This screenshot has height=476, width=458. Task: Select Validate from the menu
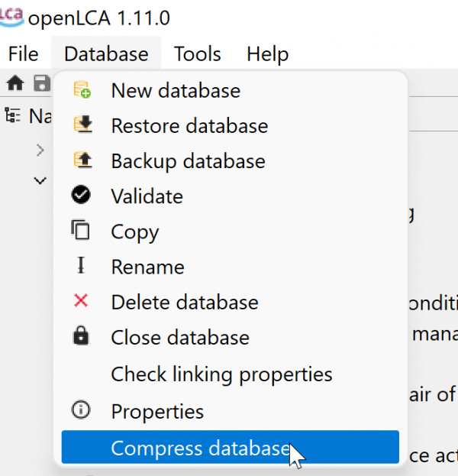pyautogui.click(x=231, y=196)
